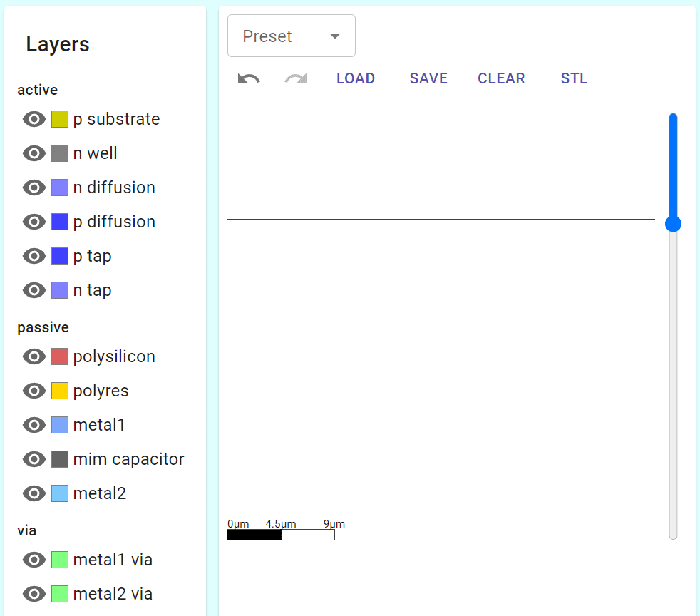Image resolution: width=700 pixels, height=616 pixels.
Task: Click the LOAD button
Action: tap(356, 78)
